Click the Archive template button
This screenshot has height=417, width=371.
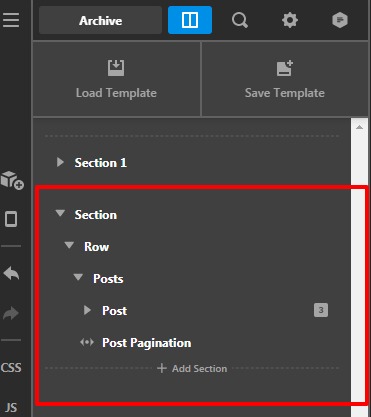click(x=100, y=20)
